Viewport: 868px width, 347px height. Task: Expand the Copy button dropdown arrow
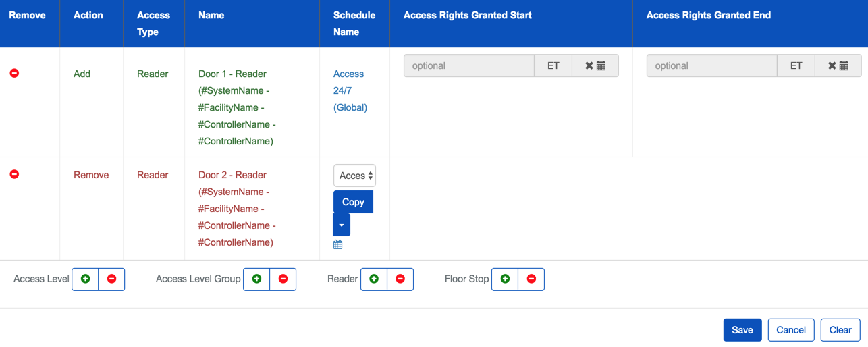(x=342, y=225)
